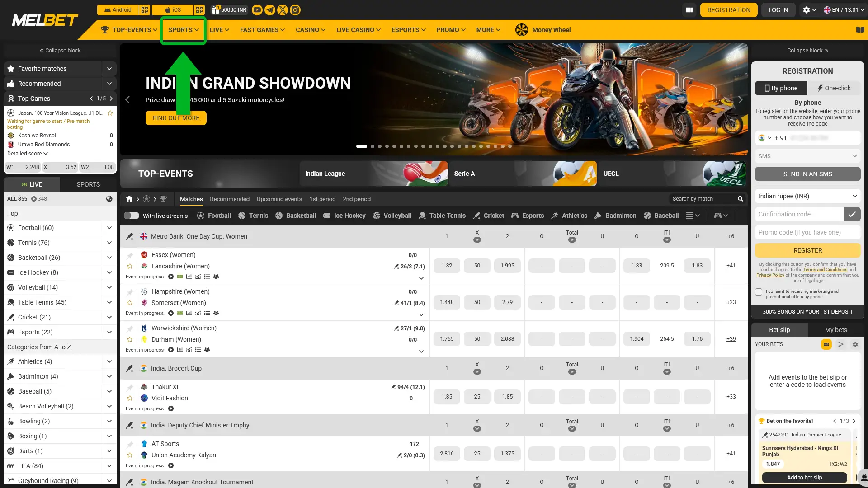Open the Android app QR code icon
The image size is (868, 488).
145,10
